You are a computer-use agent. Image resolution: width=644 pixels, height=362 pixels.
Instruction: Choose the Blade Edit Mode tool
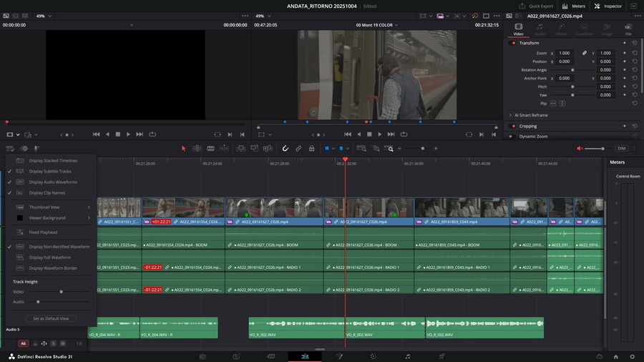click(x=210, y=149)
